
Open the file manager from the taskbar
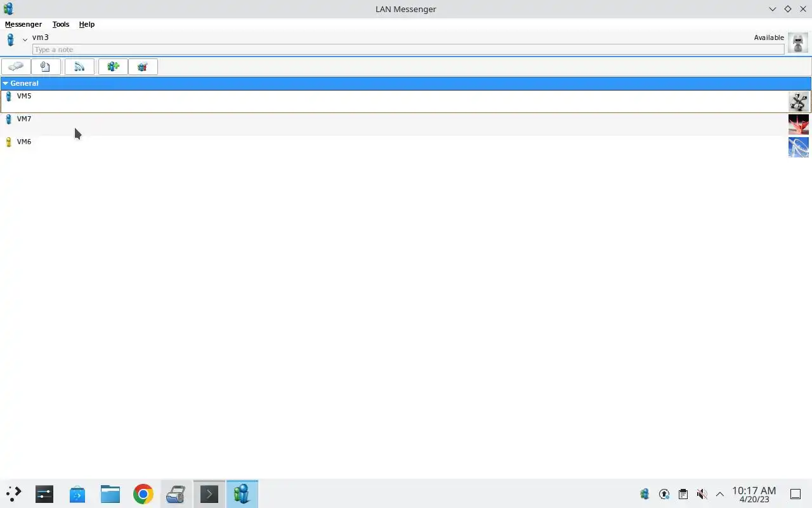point(110,493)
